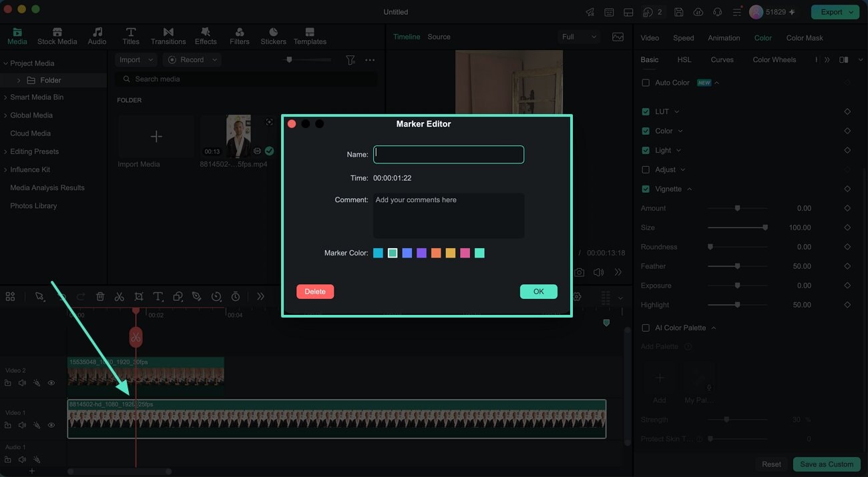Viewport: 868px width, 477px height.
Task: Hide the Video 2 track with eye icon
Action: pyautogui.click(x=51, y=383)
